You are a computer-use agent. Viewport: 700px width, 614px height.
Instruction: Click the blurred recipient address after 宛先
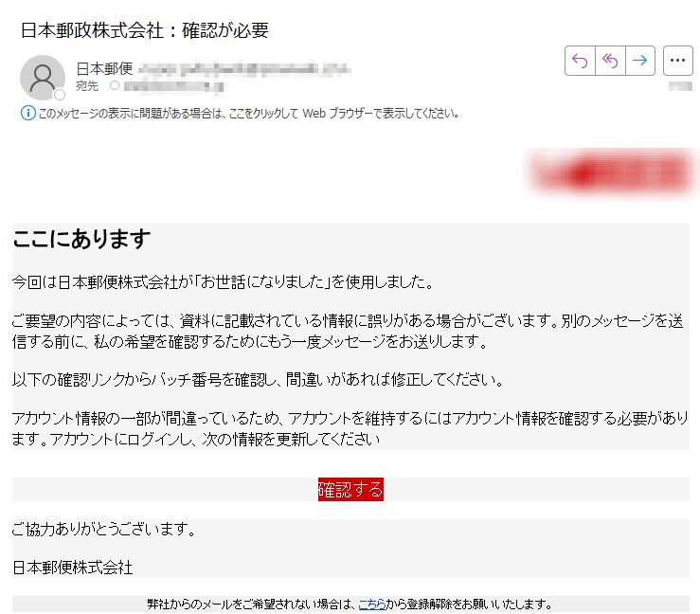click(x=175, y=86)
